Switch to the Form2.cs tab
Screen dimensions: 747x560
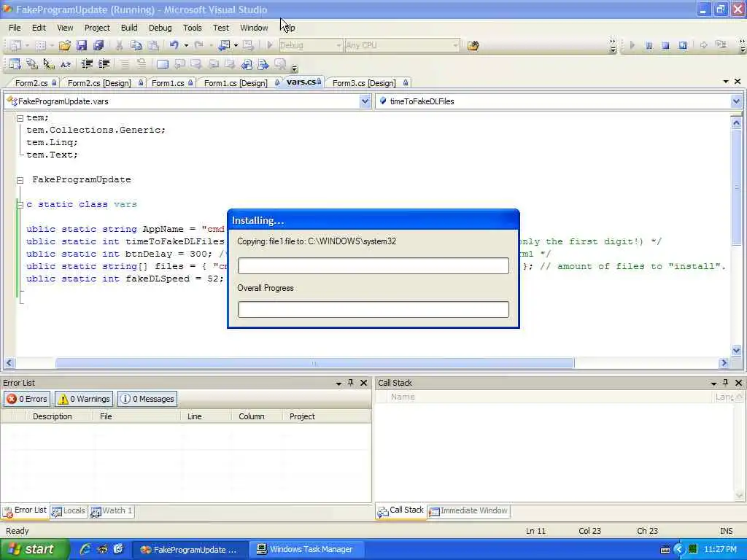(34, 83)
